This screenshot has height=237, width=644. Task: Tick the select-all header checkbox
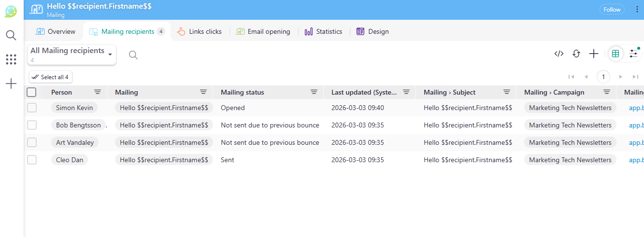tap(32, 92)
